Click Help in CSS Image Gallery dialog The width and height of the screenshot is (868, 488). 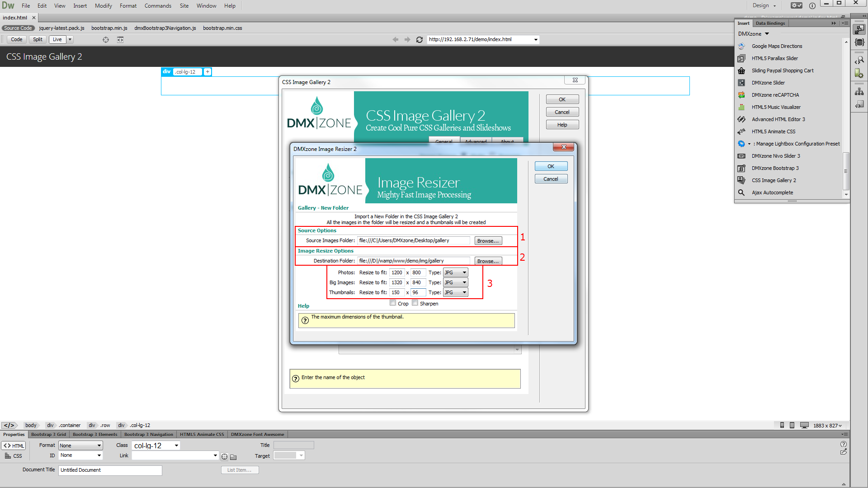(562, 125)
